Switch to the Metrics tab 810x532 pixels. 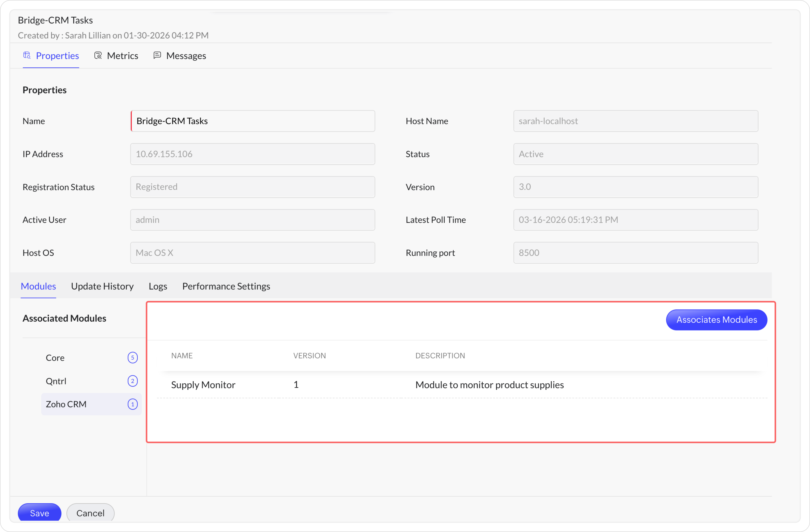click(122, 55)
